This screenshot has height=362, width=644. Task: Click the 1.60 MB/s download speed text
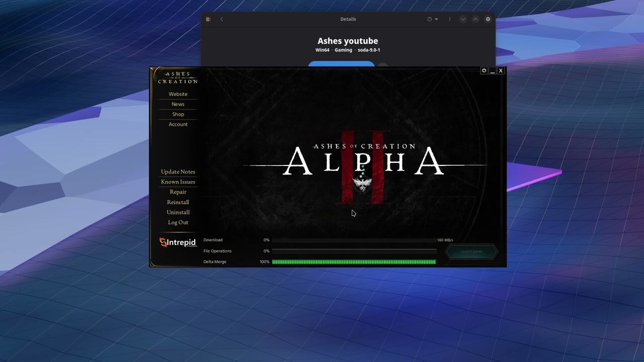tap(445, 240)
